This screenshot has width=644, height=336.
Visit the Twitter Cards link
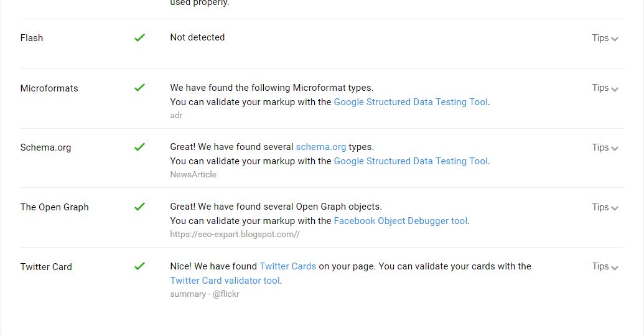pos(287,266)
